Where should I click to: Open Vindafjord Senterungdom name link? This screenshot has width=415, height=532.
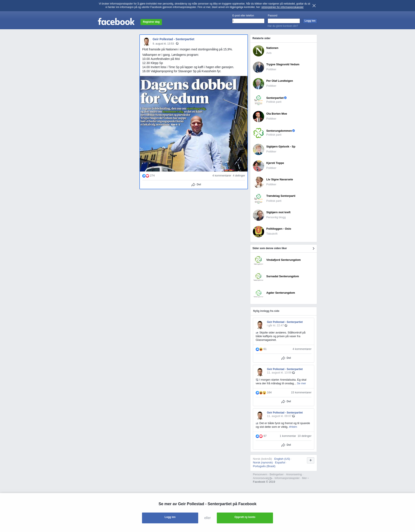283,260
